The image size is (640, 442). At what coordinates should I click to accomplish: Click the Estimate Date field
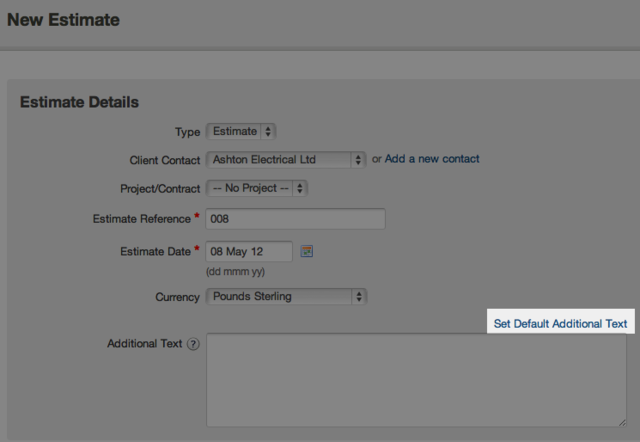[x=248, y=251]
